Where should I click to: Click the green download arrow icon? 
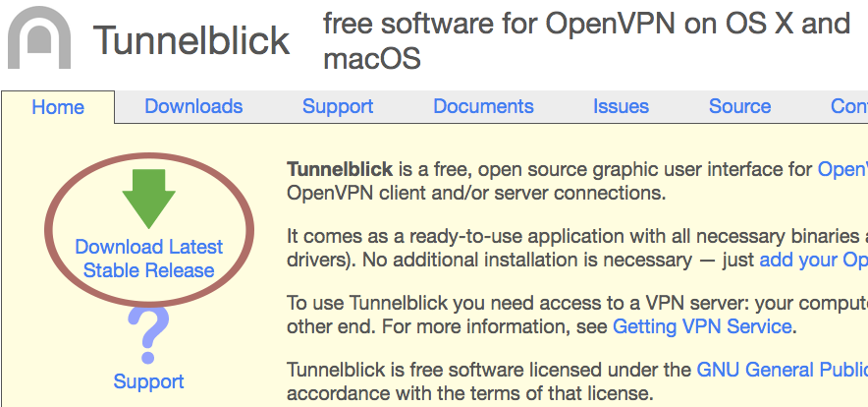click(149, 199)
